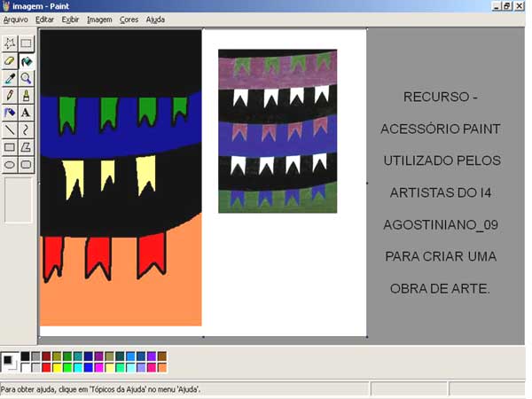The width and height of the screenshot is (532, 399).
Task: Choose the Pick Color eyedropper tool
Action: click(10, 78)
